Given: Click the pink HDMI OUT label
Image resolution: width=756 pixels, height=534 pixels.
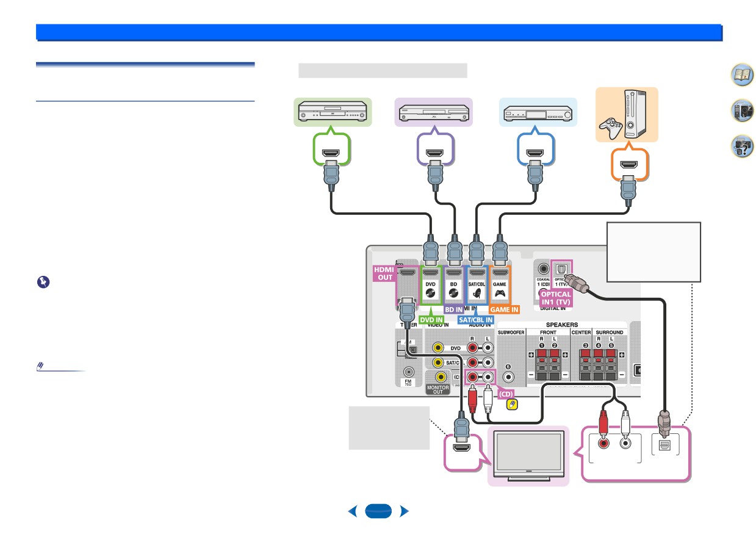Looking at the screenshot, I should coord(383,273).
